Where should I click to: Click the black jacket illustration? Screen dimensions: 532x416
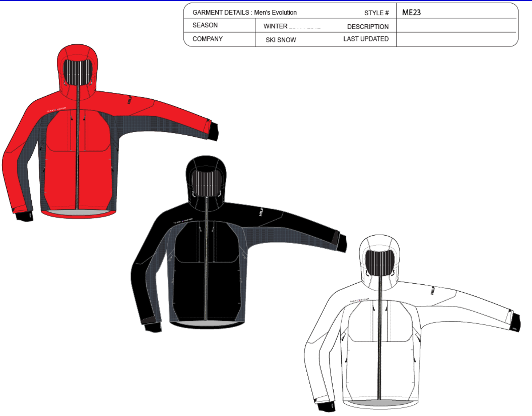point(238,244)
